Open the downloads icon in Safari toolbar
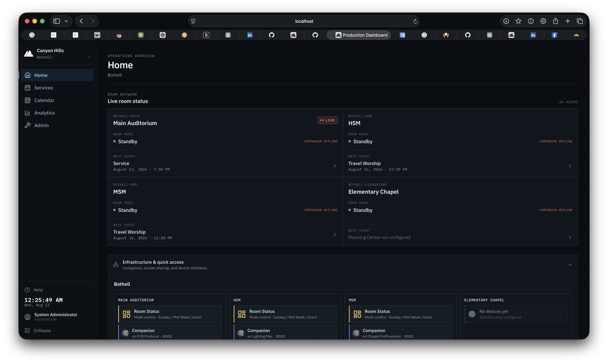Screen dimensions: 608x364 [506, 21]
